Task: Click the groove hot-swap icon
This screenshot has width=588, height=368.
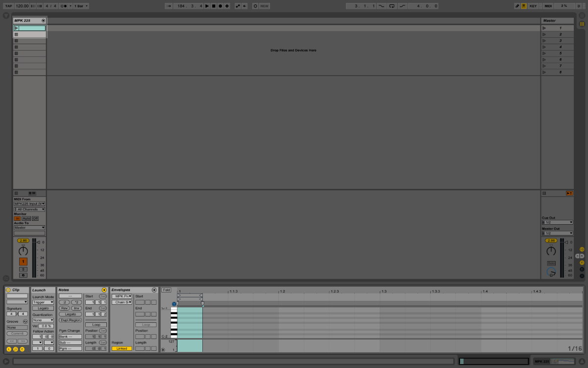Action: tap(25, 321)
